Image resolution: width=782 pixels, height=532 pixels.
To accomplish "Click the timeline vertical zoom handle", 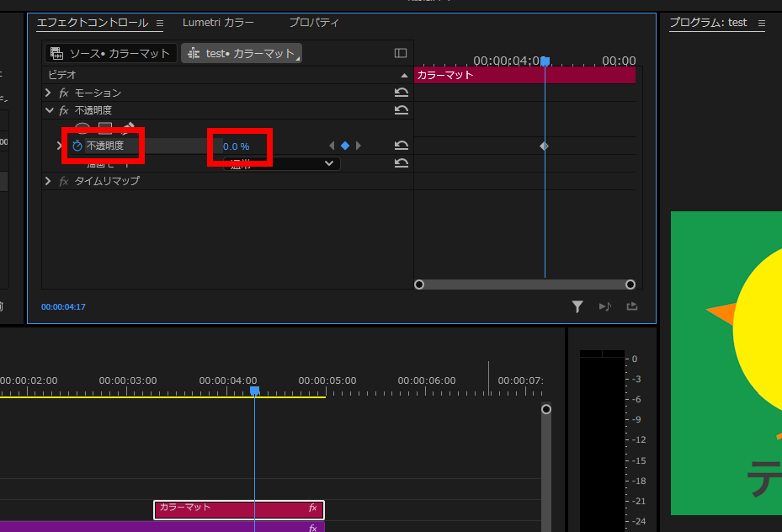I will [x=546, y=409].
